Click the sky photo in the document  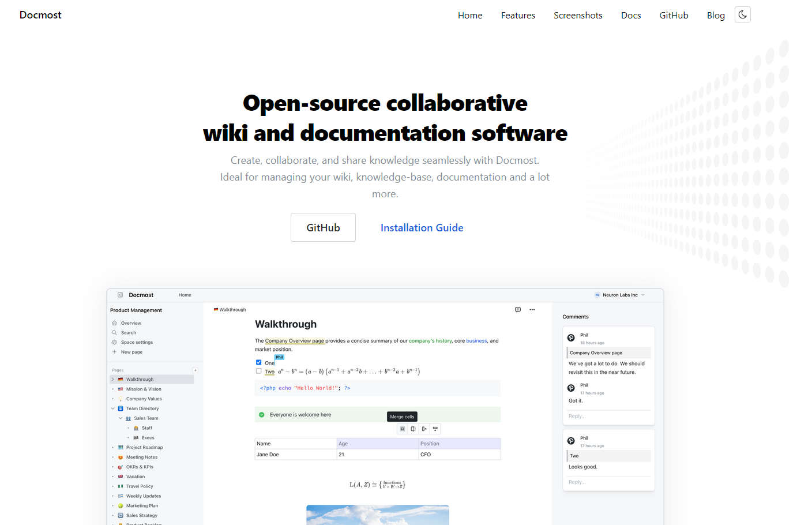point(378,515)
